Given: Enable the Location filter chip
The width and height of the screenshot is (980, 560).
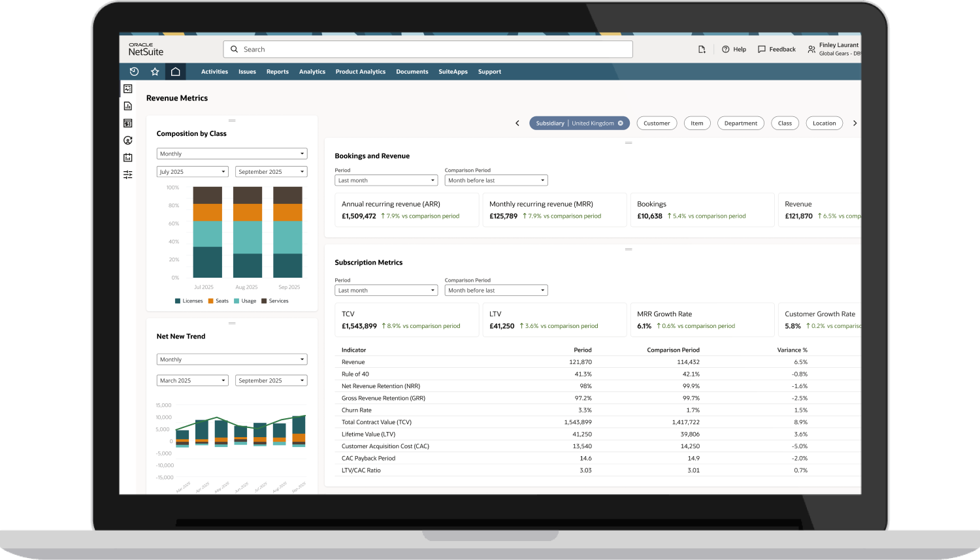Looking at the screenshot, I should [x=824, y=124].
